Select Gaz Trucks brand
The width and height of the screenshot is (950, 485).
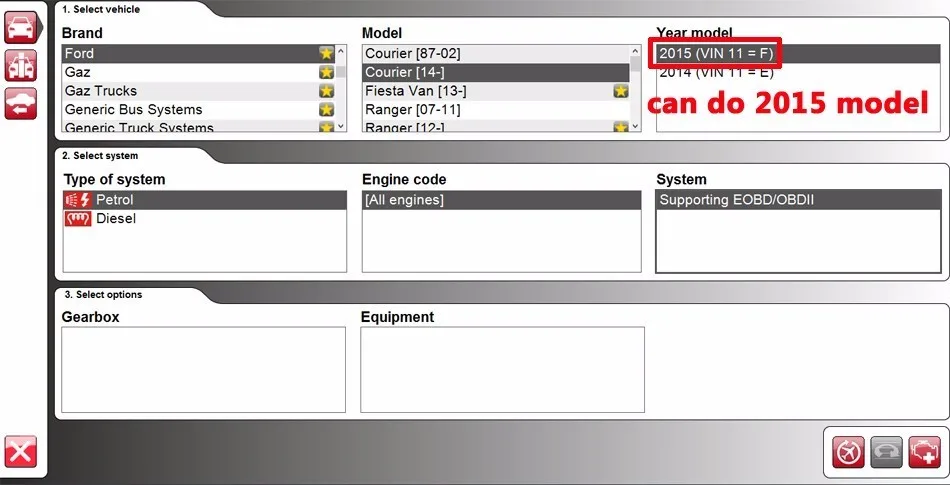click(199, 91)
